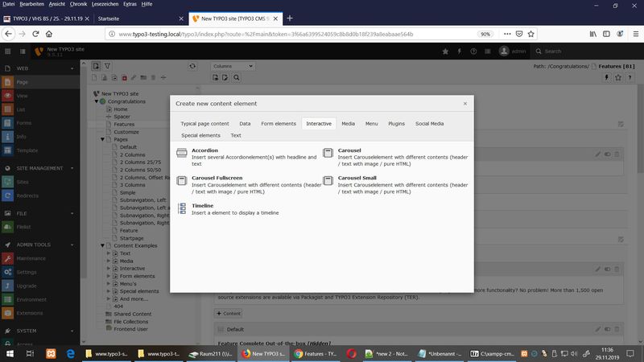Choose the Carousel Fullscreen element icon
644x362 pixels.
182,180
